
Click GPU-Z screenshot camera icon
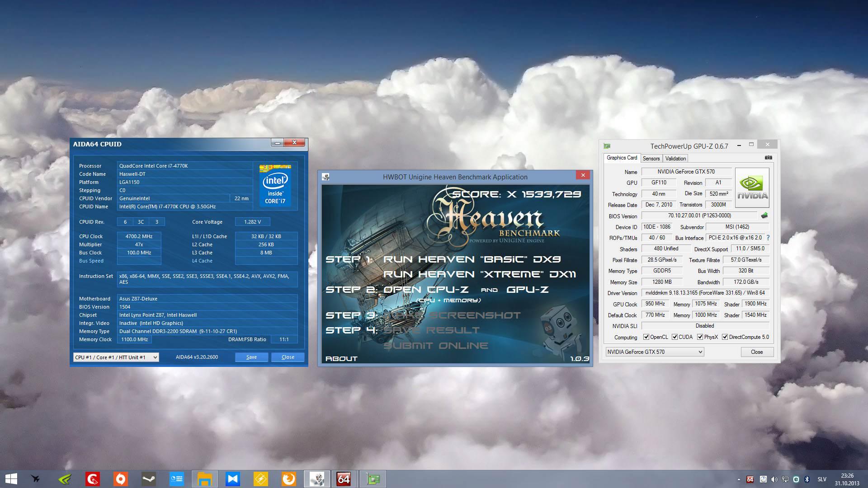click(768, 158)
